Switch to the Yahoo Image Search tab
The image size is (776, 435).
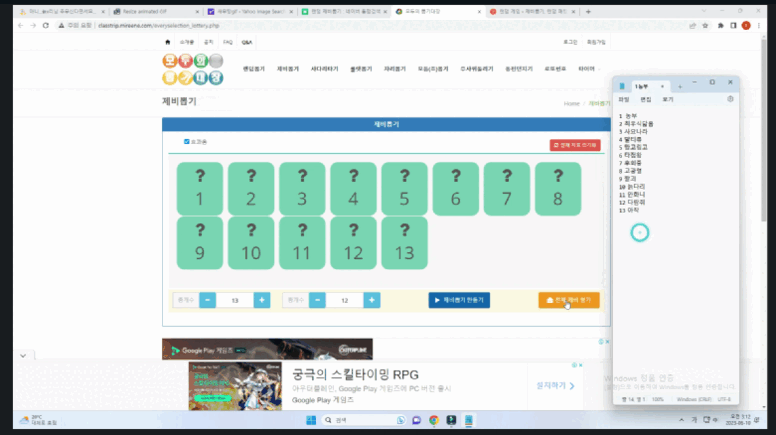(250, 11)
